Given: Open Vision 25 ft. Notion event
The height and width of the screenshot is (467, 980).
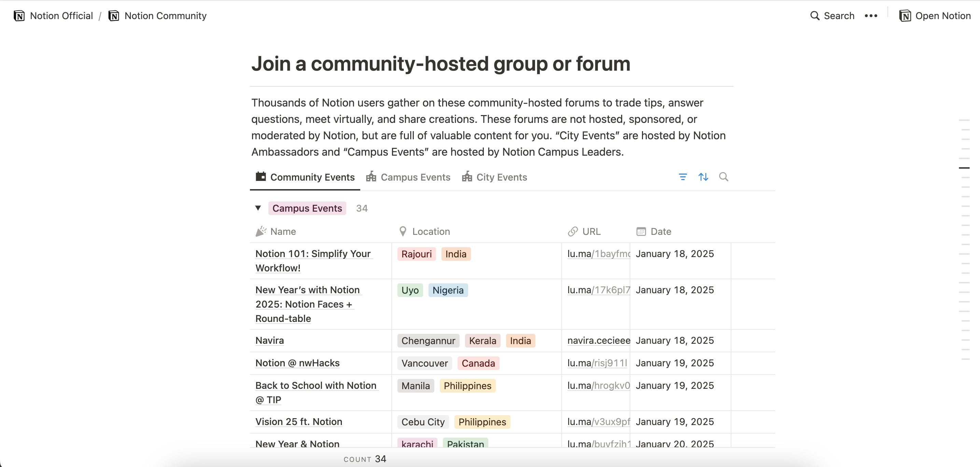Looking at the screenshot, I should (299, 421).
